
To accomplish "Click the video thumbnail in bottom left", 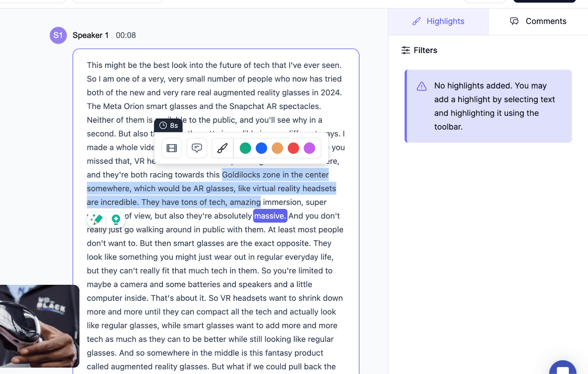I will point(39,326).
